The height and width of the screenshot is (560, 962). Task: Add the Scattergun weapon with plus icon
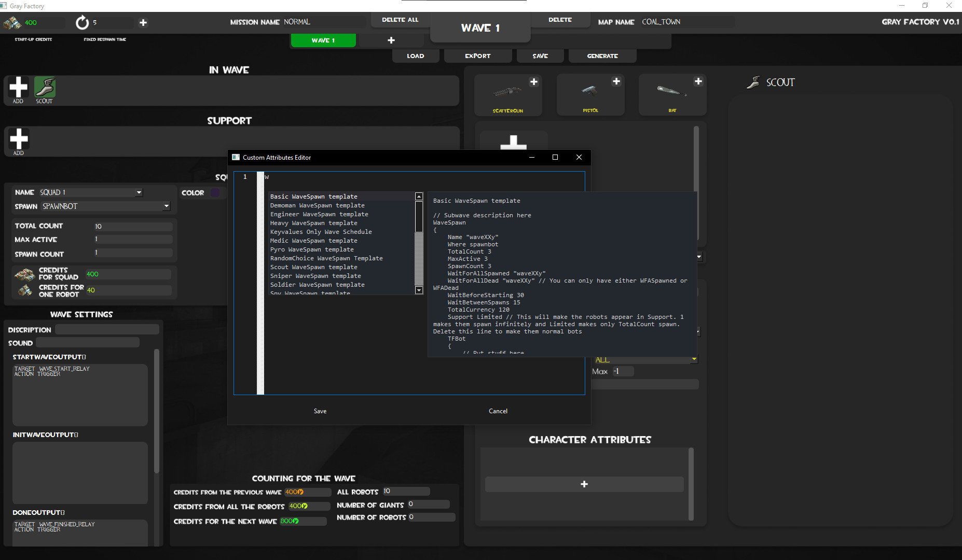coord(533,82)
